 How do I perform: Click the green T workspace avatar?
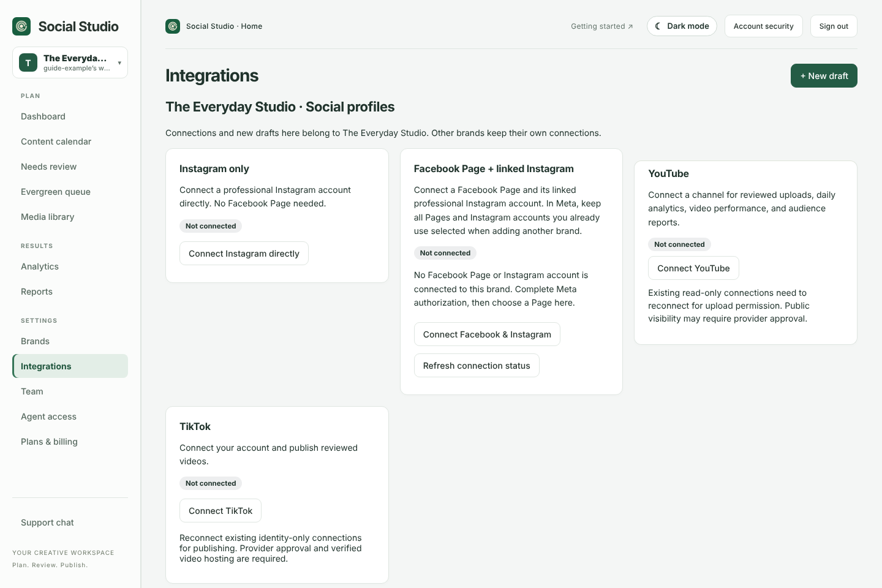(x=28, y=62)
